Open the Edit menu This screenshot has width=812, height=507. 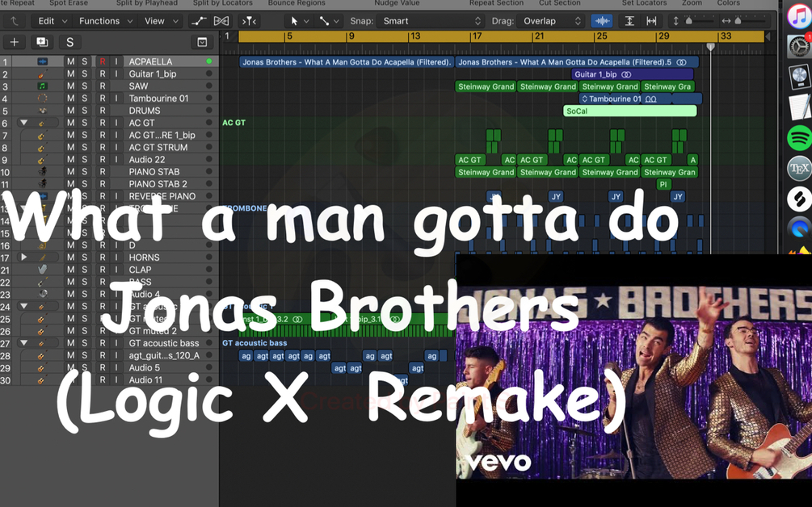point(53,21)
